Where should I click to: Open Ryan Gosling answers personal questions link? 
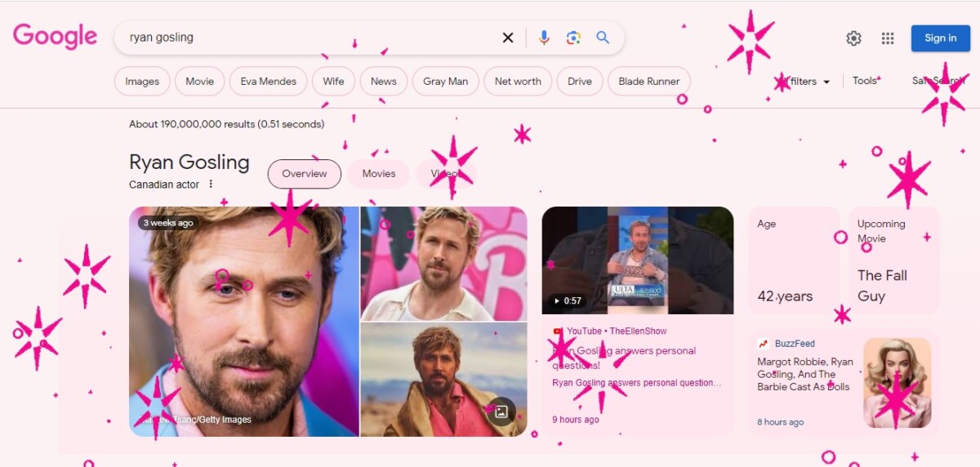[x=624, y=358]
